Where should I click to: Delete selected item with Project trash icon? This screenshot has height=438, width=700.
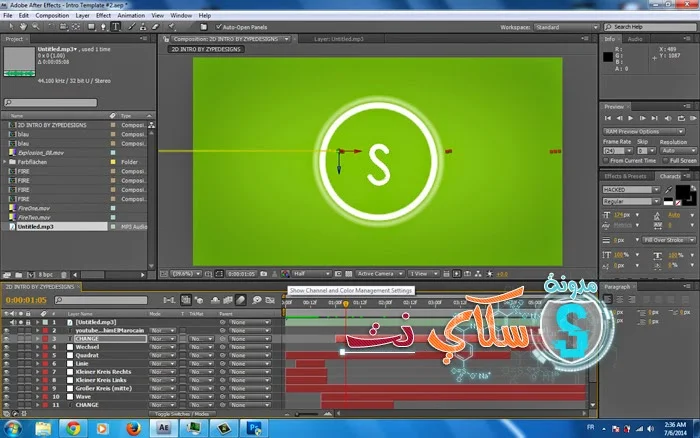(64, 275)
